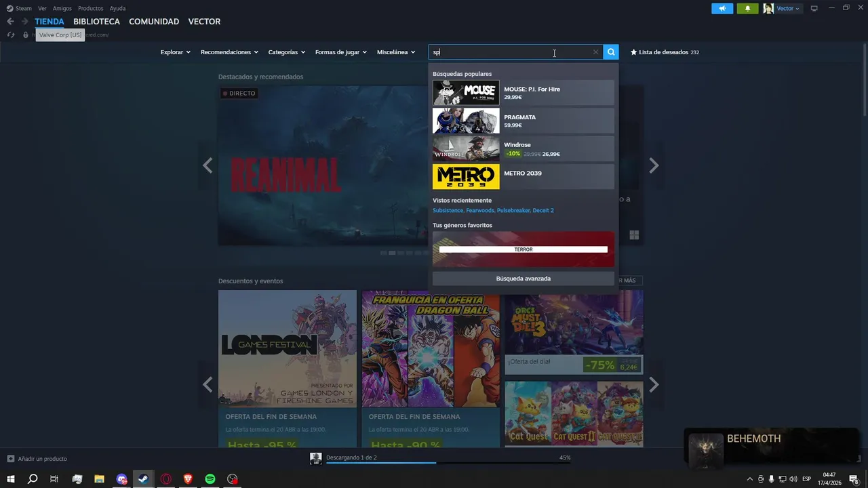Open recently viewed Deceit 2 link

(x=543, y=211)
